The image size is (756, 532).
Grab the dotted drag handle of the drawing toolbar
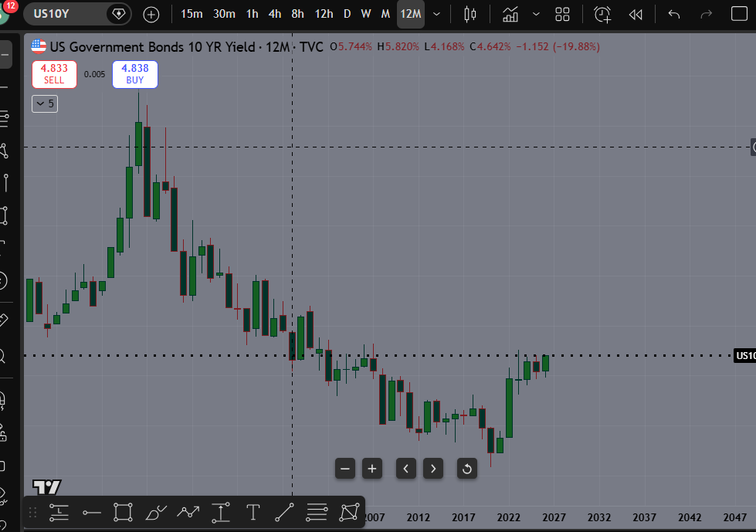32,512
